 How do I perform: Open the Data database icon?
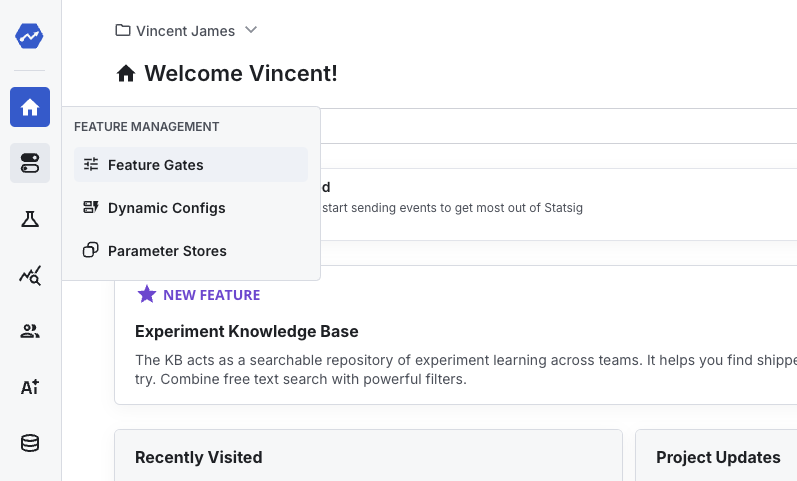(30, 443)
